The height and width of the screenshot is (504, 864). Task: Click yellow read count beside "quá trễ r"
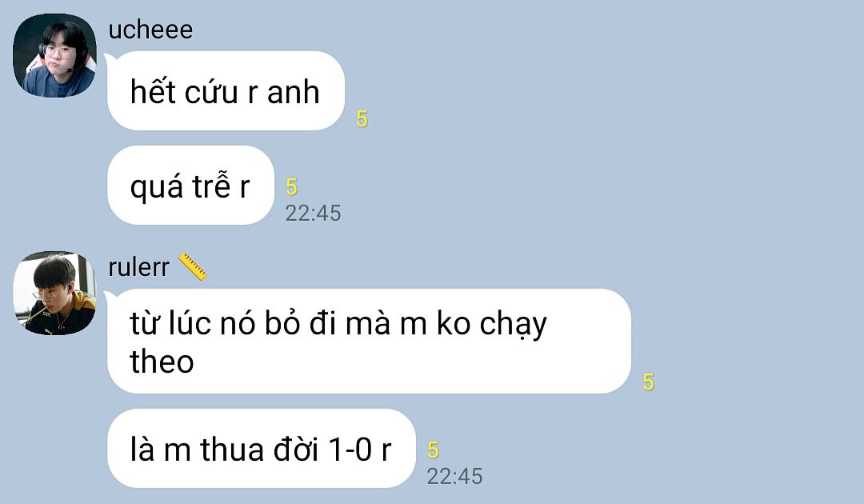(291, 187)
